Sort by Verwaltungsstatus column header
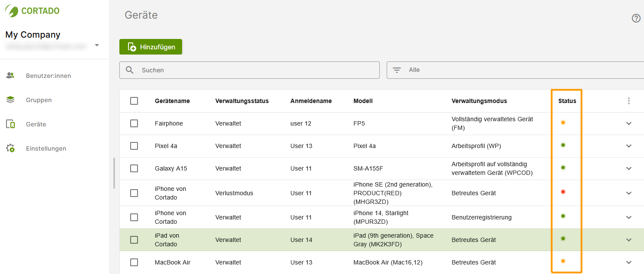 point(242,101)
